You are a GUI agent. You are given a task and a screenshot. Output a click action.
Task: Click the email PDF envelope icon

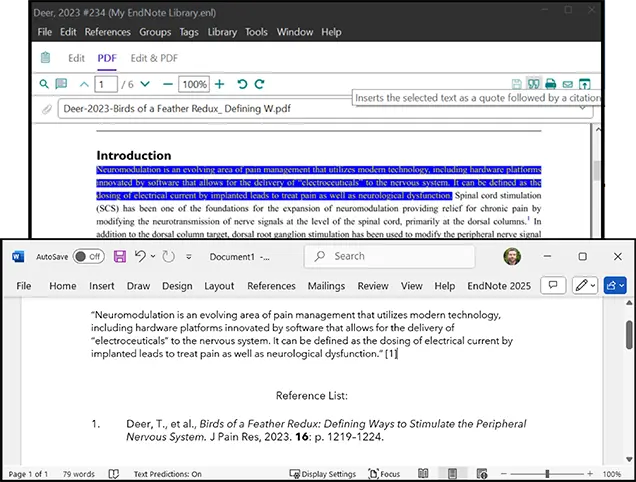tap(567, 84)
